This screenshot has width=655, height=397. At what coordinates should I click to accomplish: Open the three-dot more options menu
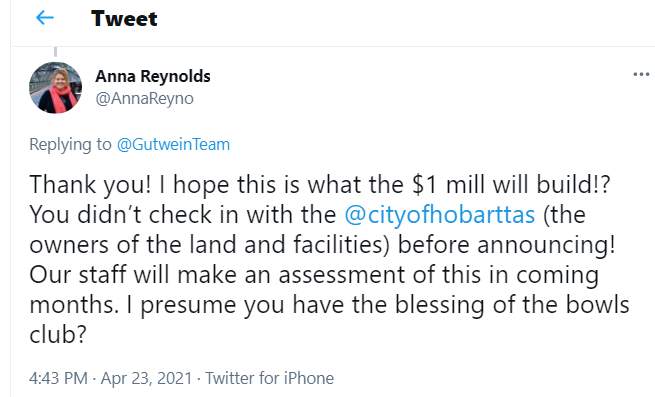641,75
